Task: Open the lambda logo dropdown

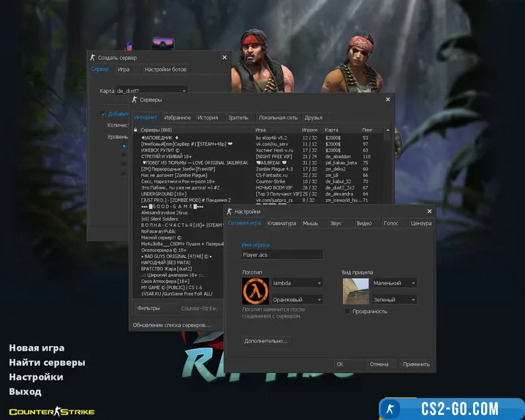Action: point(296,282)
